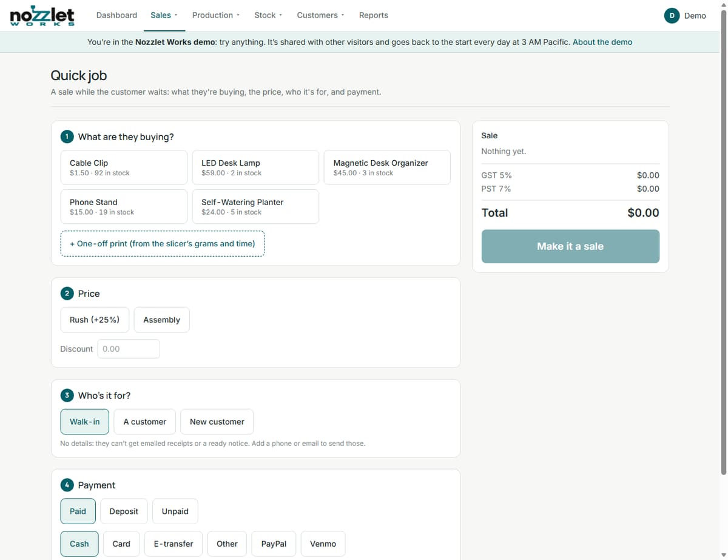Click the Quick job heading
Viewport: 728px width, 560px height.
coord(79,76)
